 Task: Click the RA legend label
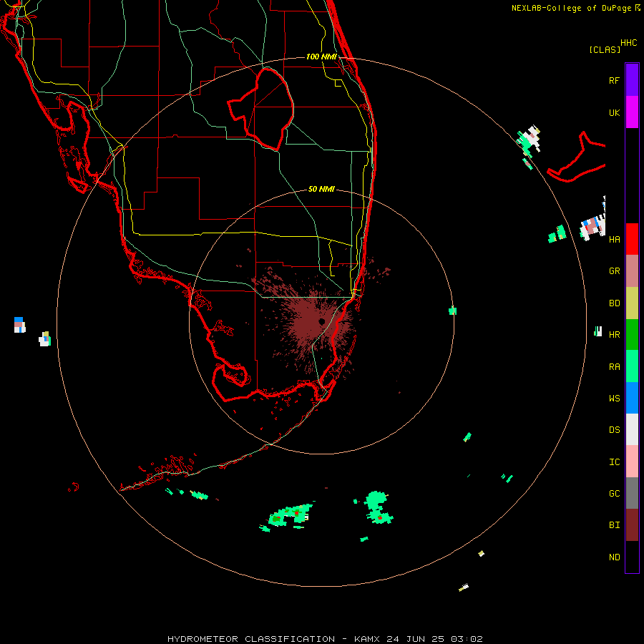pos(614,367)
